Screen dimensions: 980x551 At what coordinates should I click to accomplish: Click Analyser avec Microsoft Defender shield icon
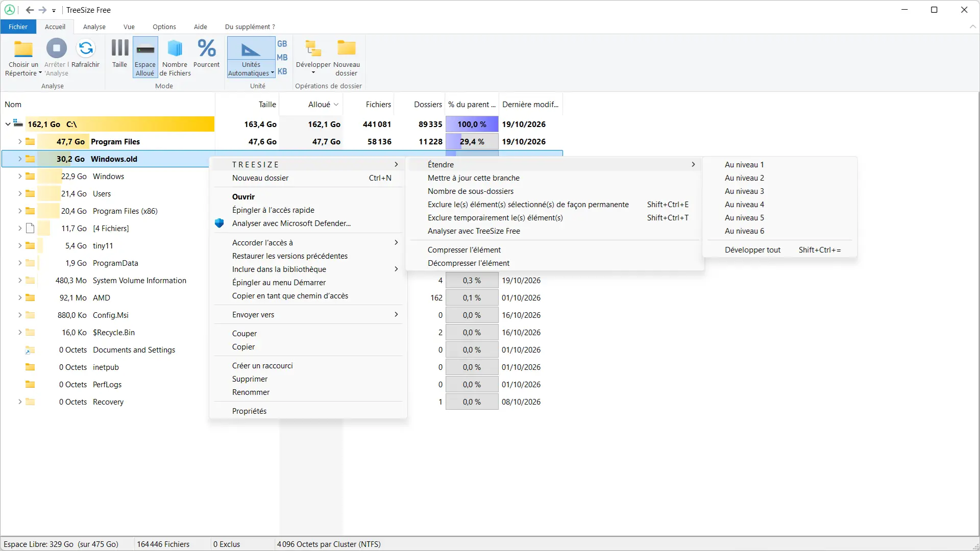(219, 223)
